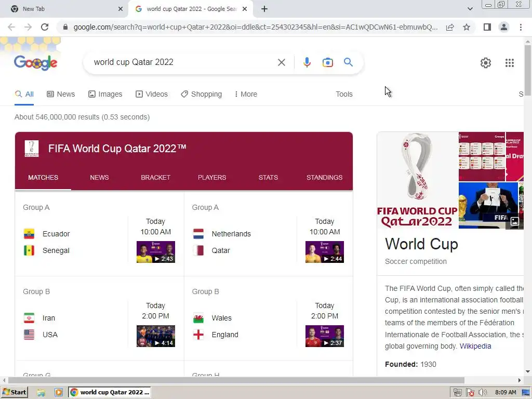Image resolution: width=532 pixels, height=399 pixels.
Task: Select the BRACKET tab
Action: 156,178
